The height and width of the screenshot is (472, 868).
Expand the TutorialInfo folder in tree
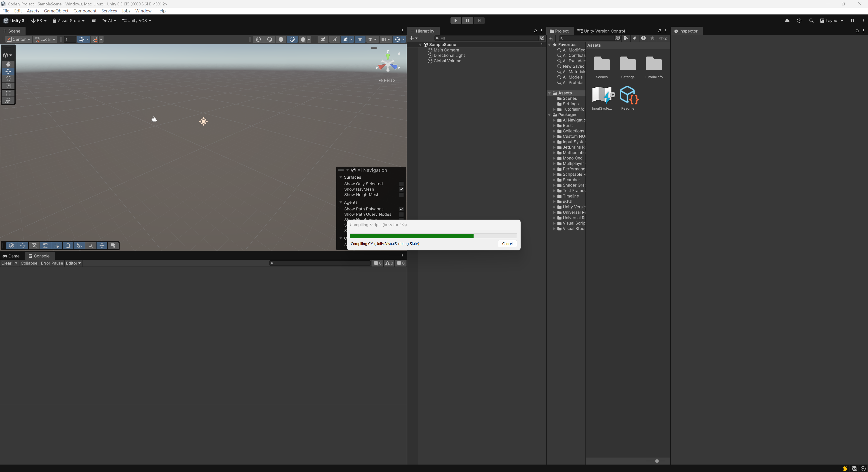tap(554, 109)
